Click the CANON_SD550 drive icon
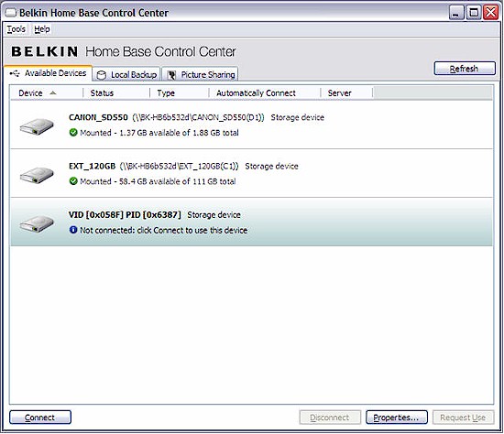The width and height of the screenshot is (504, 434). [x=37, y=126]
